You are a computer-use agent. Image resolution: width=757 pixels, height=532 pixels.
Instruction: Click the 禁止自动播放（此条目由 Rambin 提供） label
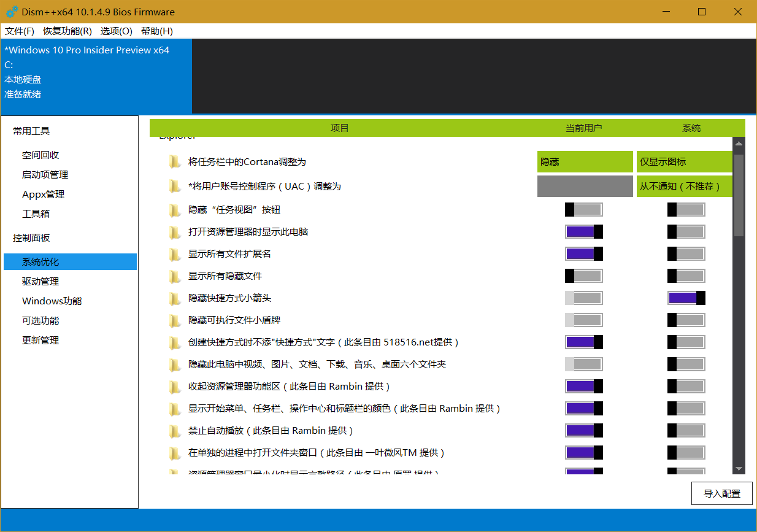tap(271, 431)
